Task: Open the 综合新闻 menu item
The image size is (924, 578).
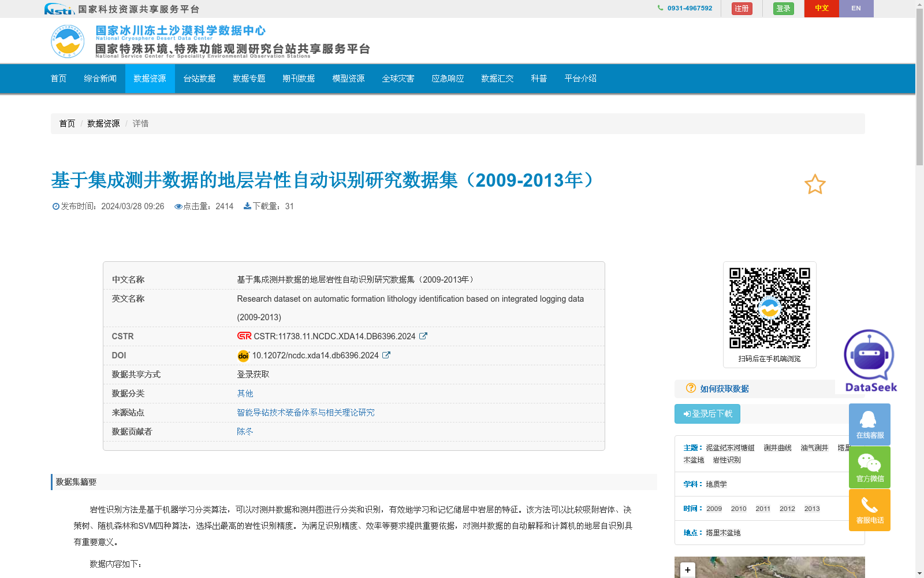Action: (100, 79)
